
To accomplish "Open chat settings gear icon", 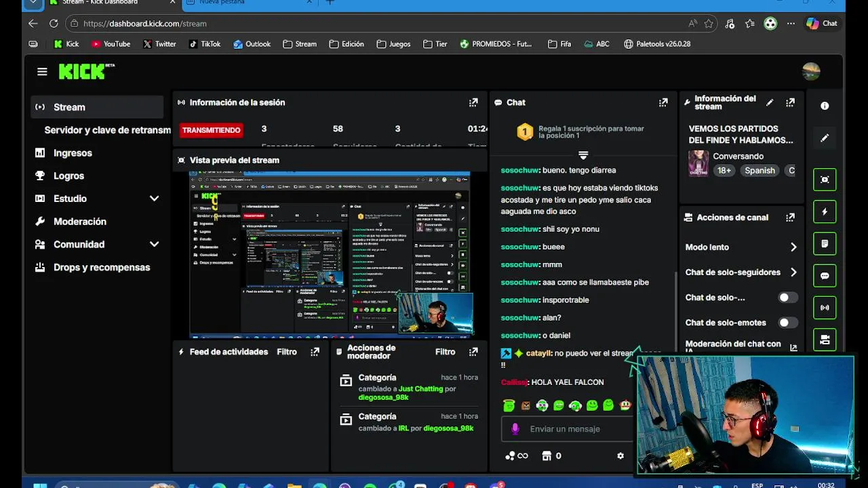I will coord(620,456).
